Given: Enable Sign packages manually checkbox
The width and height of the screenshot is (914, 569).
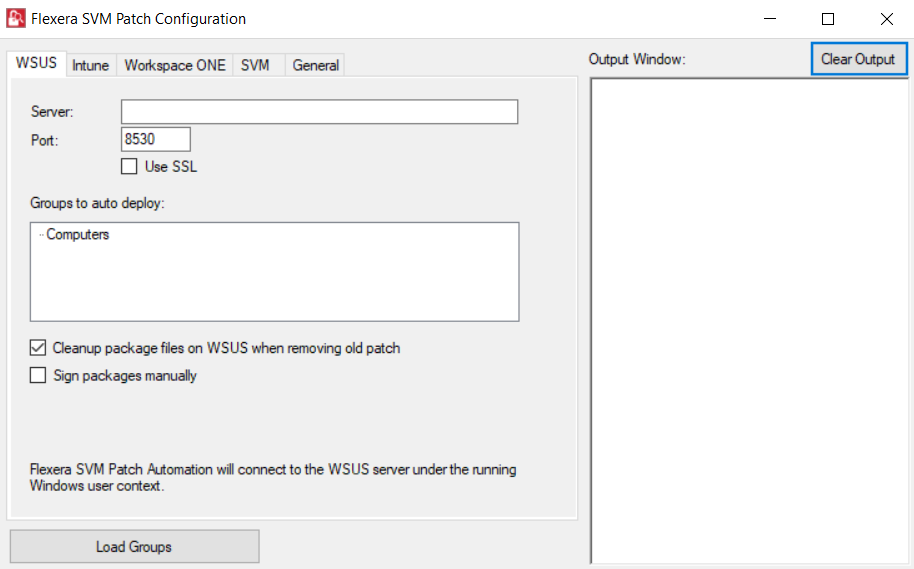Looking at the screenshot, I should (x=38, y=376).
